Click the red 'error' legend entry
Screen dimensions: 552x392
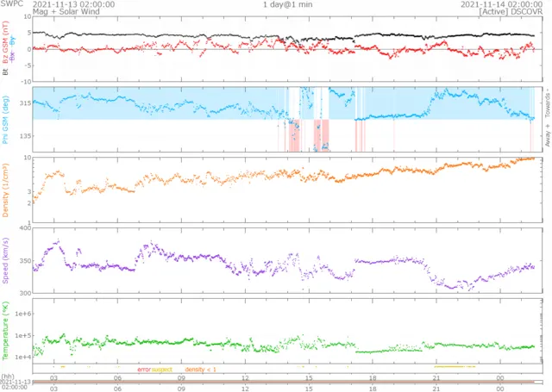(x=144, y=369)
